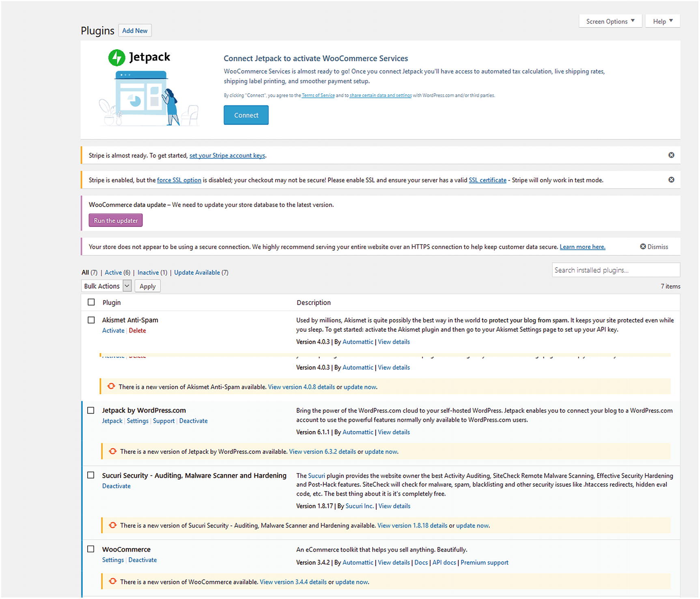This screenshot has width=700, height=599.
Task: View version 4.0.8 details for Akismet
Action: click(x=302, y=387)
